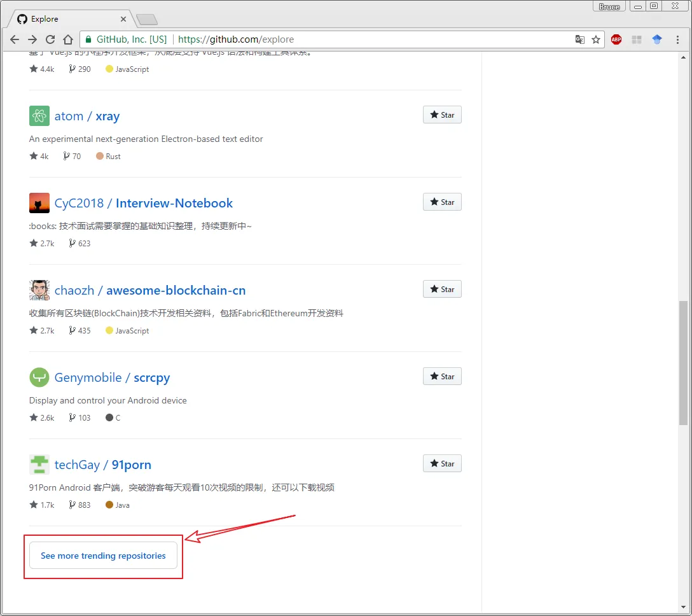Screen dimensions: 692x616
Task: Go back to the previous page
Action: (x=15, y=39)
